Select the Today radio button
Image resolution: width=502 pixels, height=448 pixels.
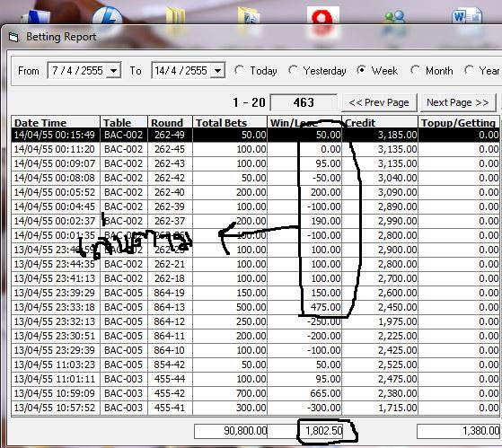click(x=239, y=70)
